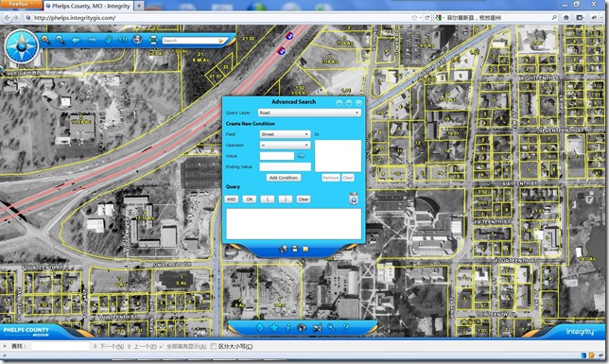Screen dimensions: 609x364
Task: Click the round red-white map toolbar icon
Action: tap(137, 39)
